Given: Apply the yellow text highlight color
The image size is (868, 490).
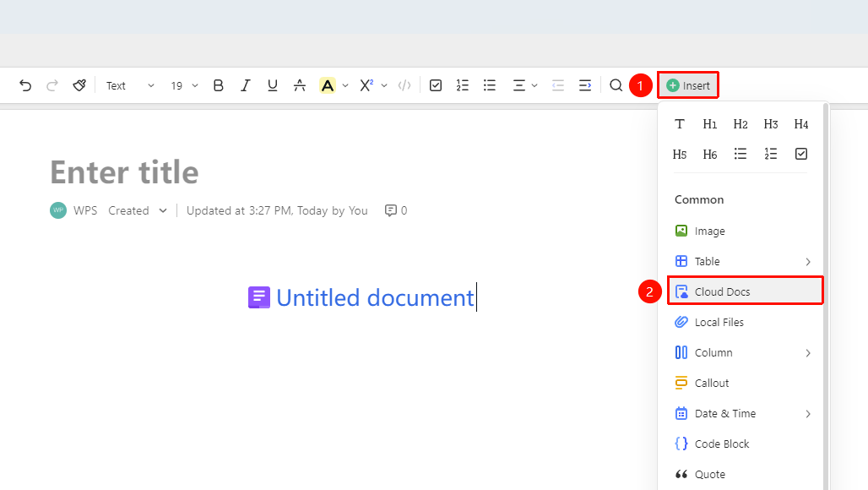Looking at the screenshot, I should [x=327, y=85].
